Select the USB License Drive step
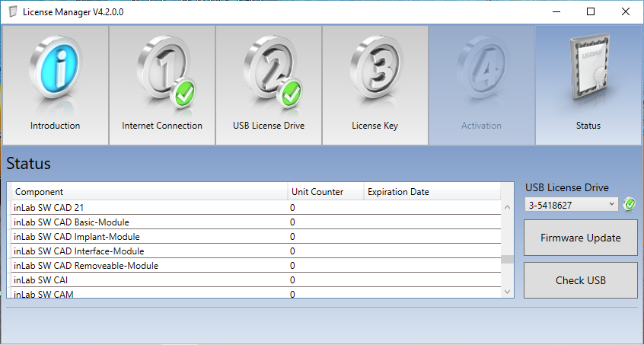Viewport: 644px width, 345px height. 269,85
